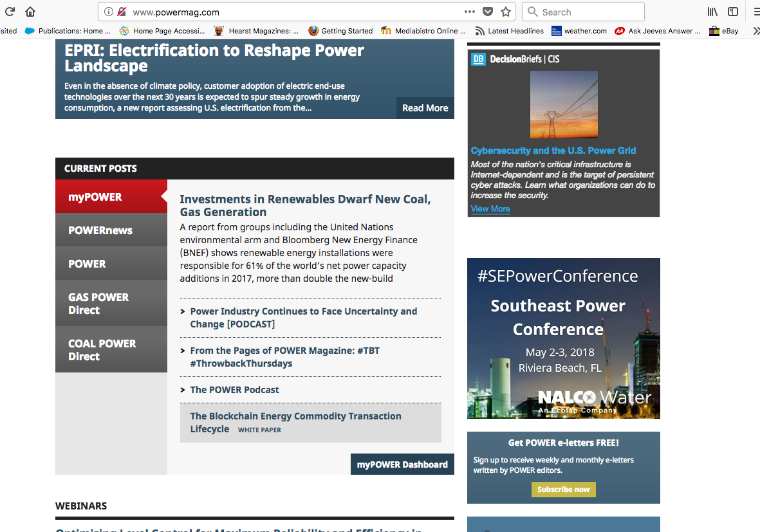Open the page actions three-dots menu
760x532 pixels.
[x=470, y=12]
